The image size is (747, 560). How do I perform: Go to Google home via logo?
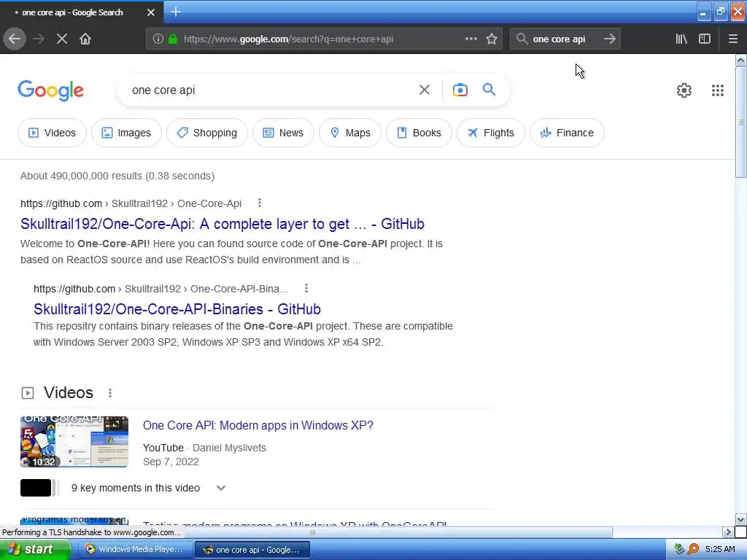click(x=50, y=90)
